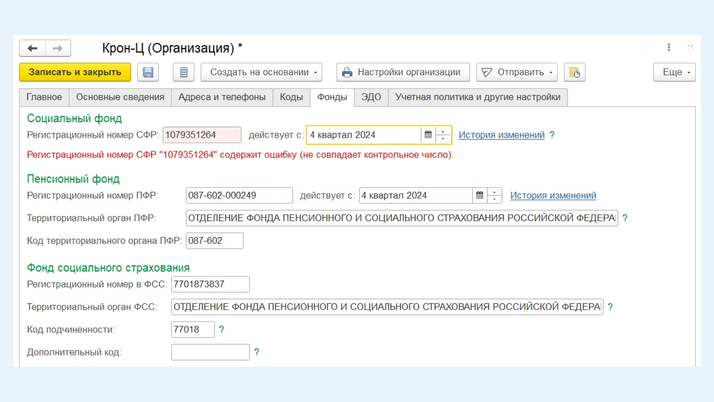Edit Регистрационный номер СФР field
714x402 pixels.
[x=202, y=135]
